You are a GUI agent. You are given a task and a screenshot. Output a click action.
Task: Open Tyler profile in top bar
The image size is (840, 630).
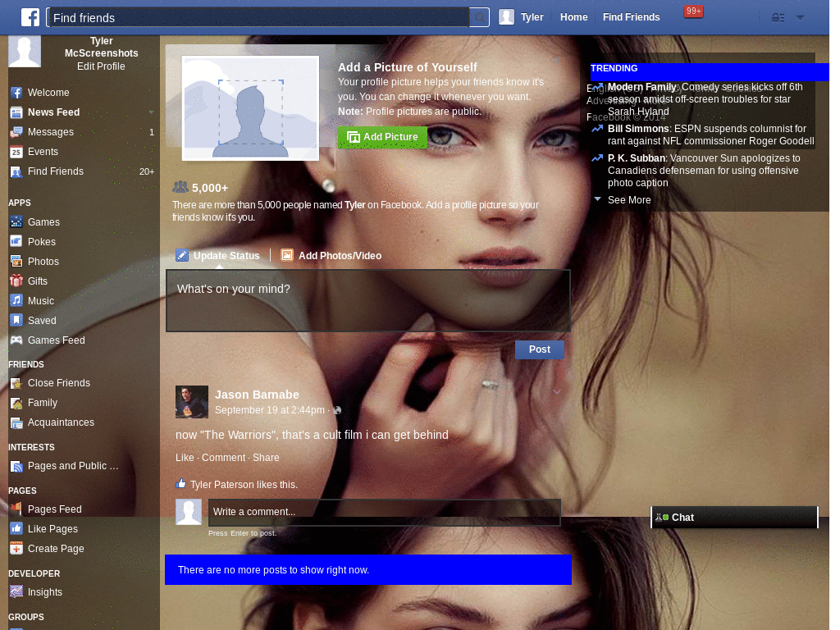click(521, 17)
